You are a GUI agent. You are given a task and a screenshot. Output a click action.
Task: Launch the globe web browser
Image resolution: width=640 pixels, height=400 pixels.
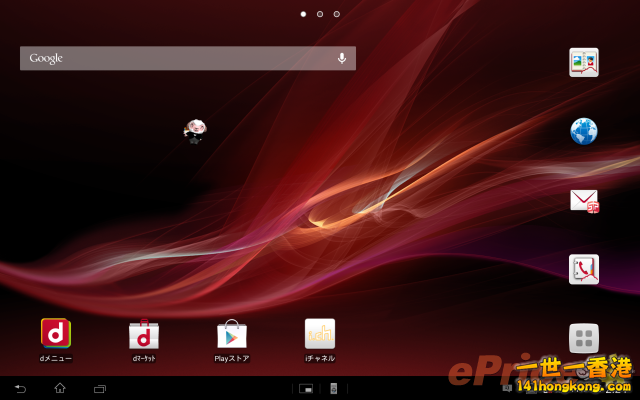(x=583, y=131)
